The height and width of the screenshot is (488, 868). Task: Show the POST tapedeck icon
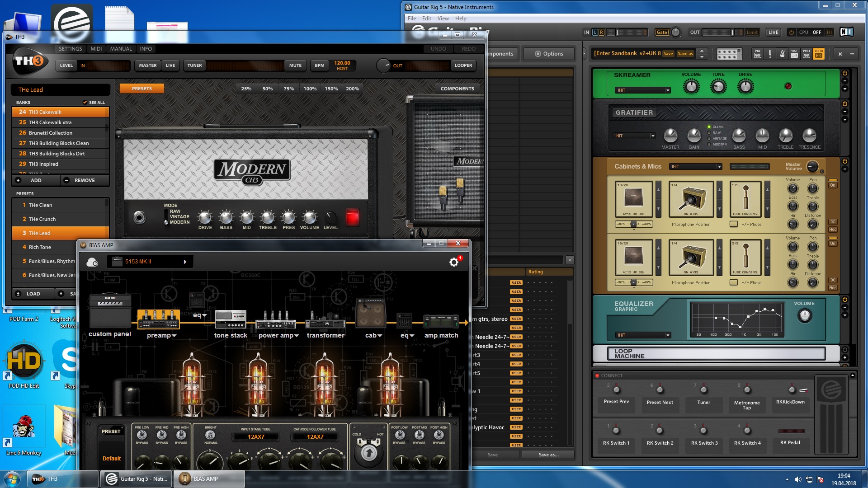(x=807, y=54)
